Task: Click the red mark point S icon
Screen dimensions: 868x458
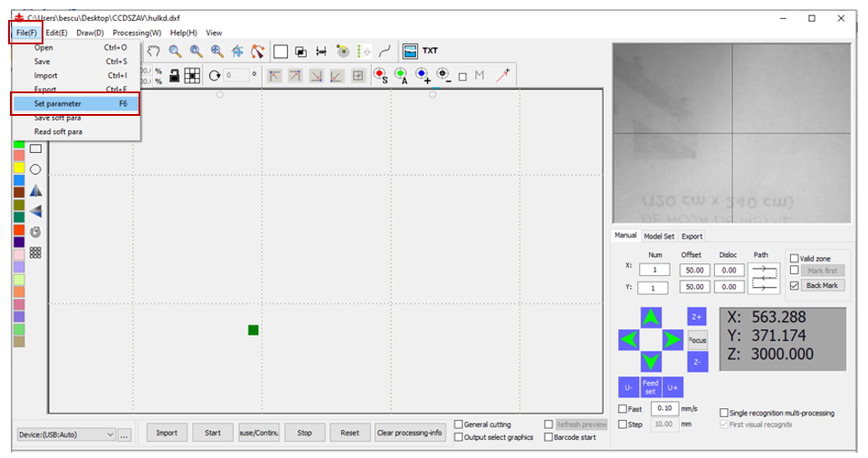Action: [380, 75]
